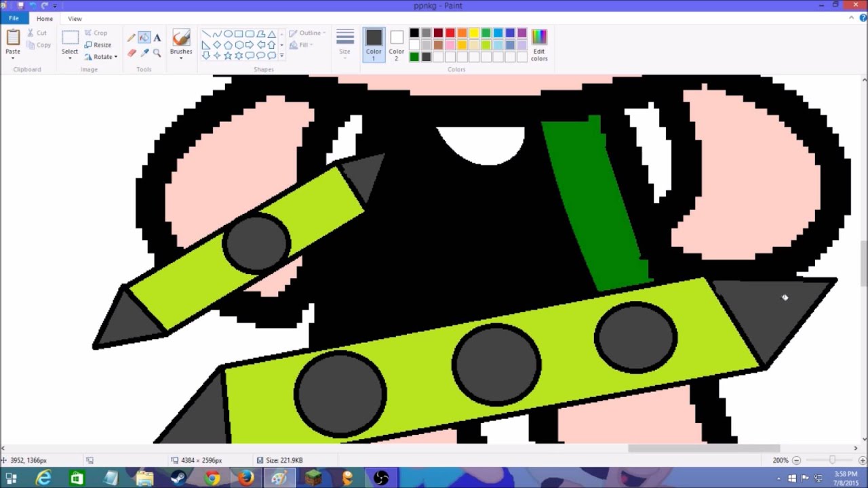
Task: Open Customize Quick Access Toolbar dropdown
Action: coord(55,5)
